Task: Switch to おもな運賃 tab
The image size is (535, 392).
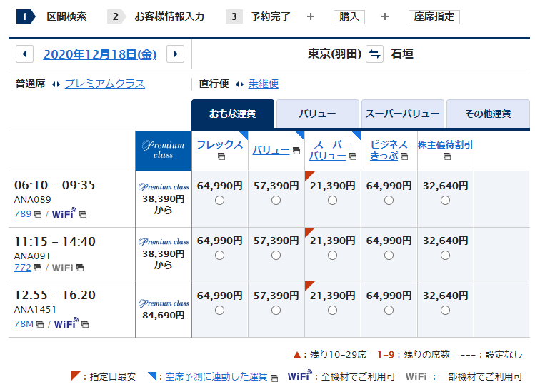Action: [233, 114]
